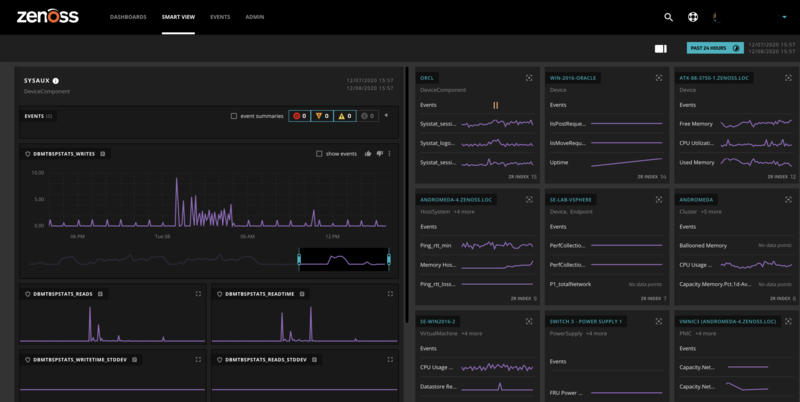800x402 pixels.
Task: Thumbs up the DBMTBSPSTATS_WRITES graph
Action: (368, 154)
